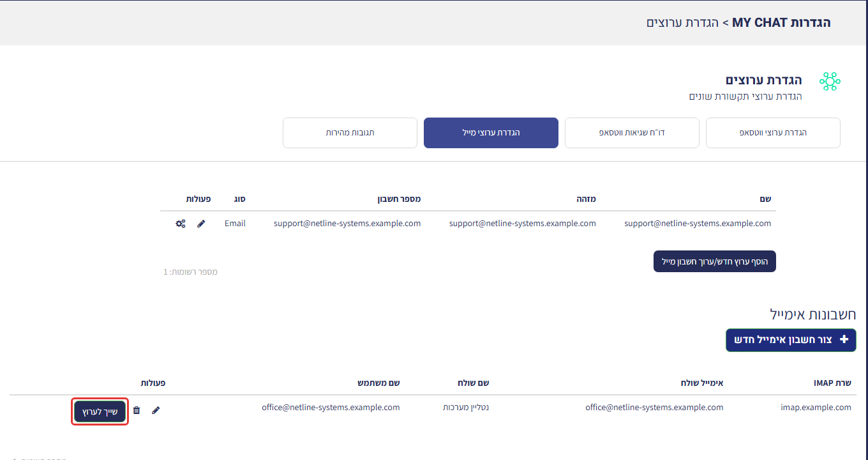Open the הגדרת ערוצי ווטסאפ tab
The width and height of the screenshot is (868, 460).
(x=773, y=133)
